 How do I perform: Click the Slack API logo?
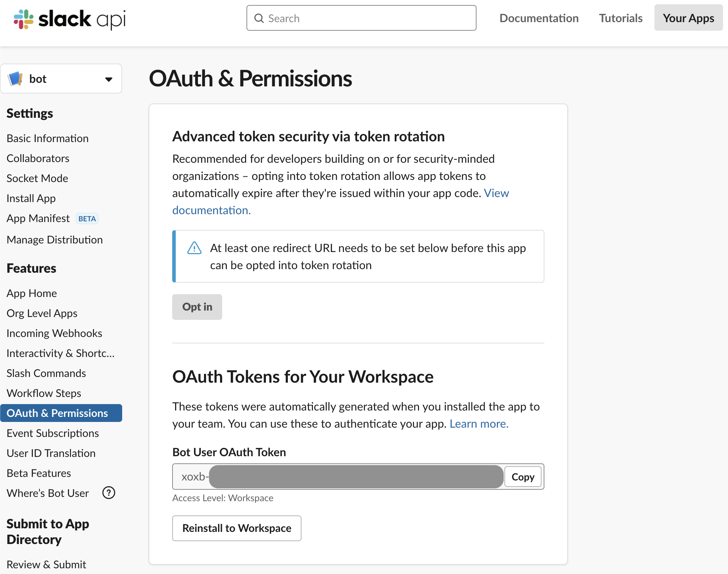tap(70, 19)
